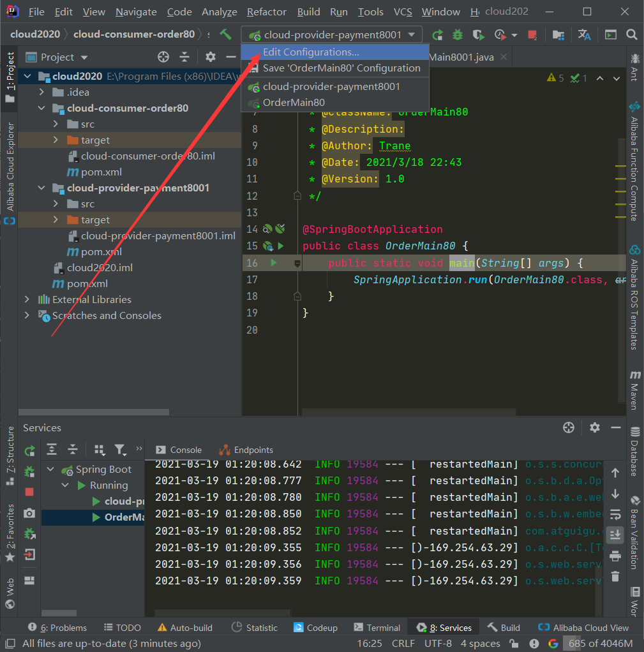
Task: Open the Refactor menu
Action: 267,11
